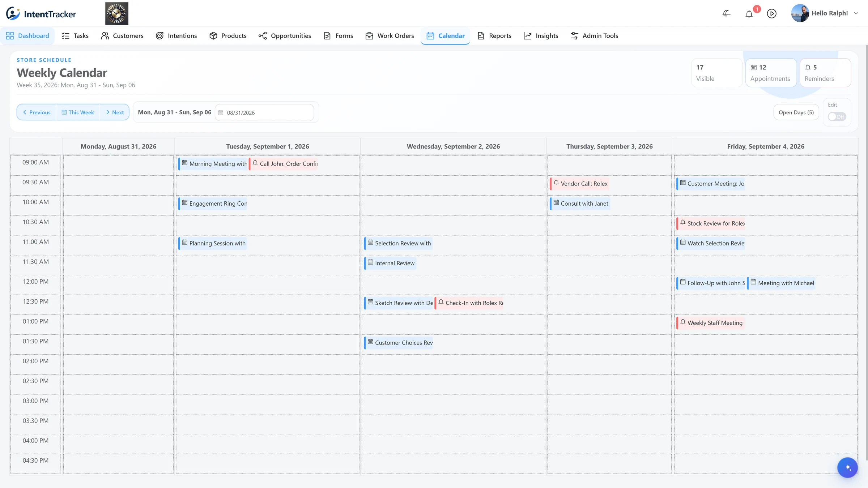Open the notifications bell icon

pos(749,14)
